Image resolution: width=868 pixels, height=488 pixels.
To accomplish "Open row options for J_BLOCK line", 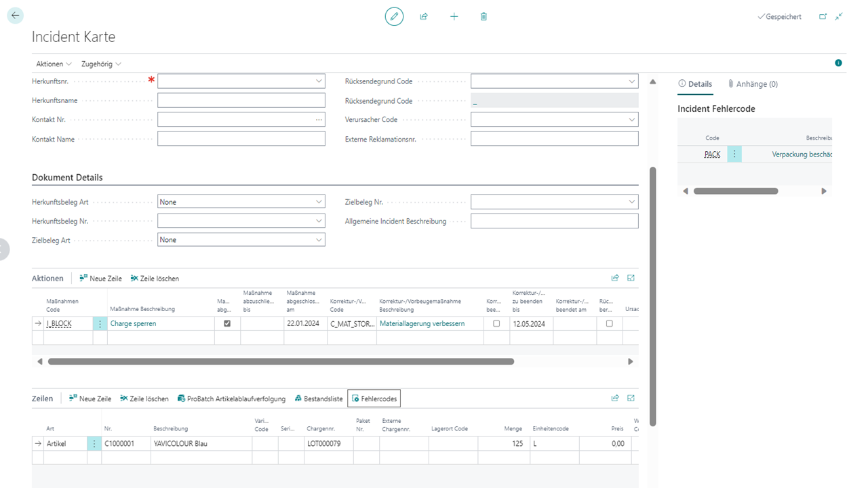I will (100, 324).
